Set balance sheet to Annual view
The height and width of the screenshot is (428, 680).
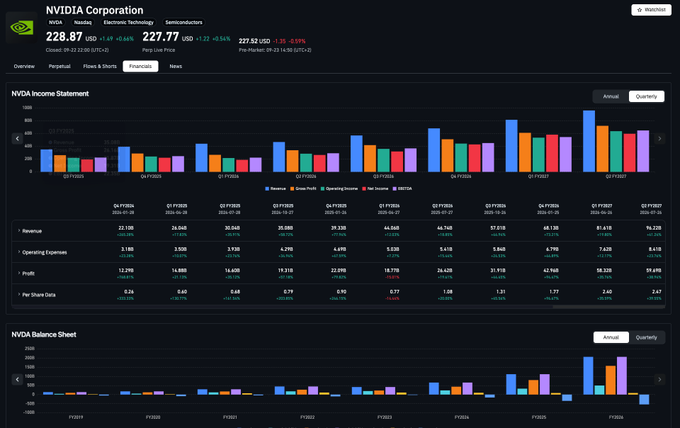(x=611, y=337)
